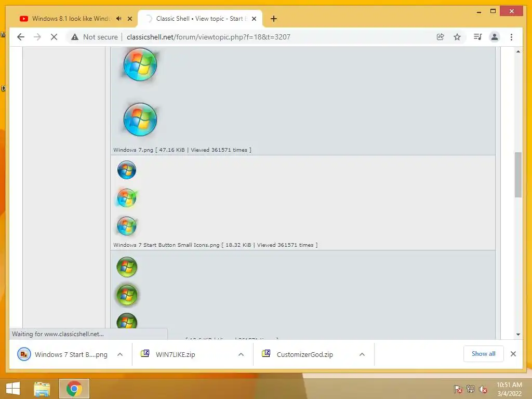Open the Chrome profile avatar

pyautogui.click(x=495, y=37)
